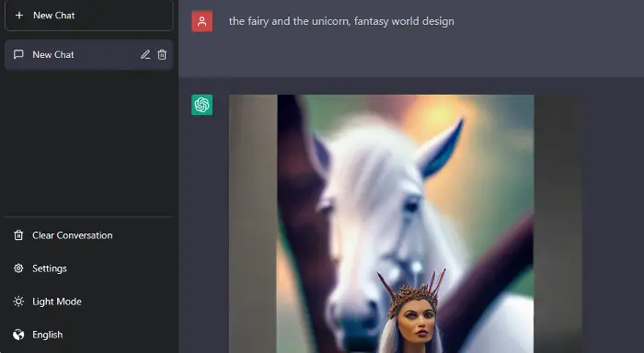Delete chat using trash icon in chat row
This screenshot has width=644, height=353.
[x=162, y=54]
